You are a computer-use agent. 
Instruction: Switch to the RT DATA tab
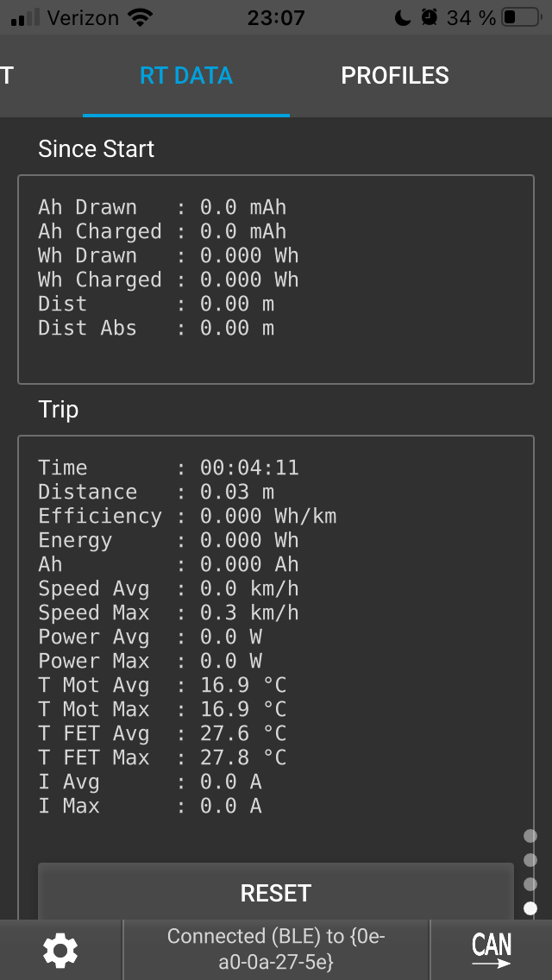[186, 76]
